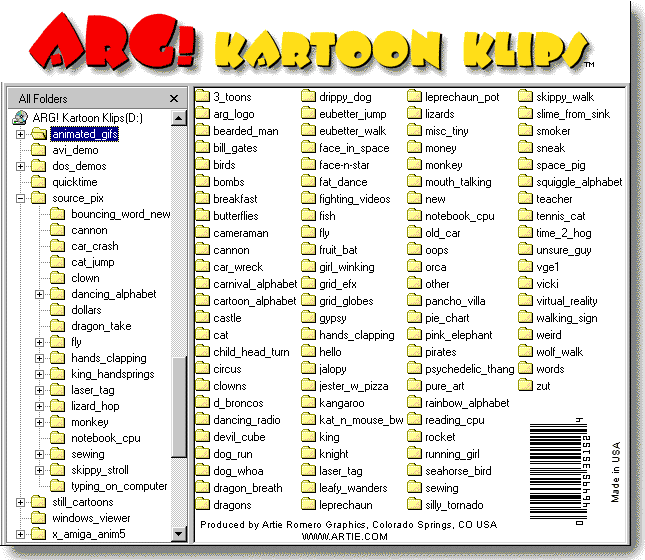Click the orca folder icon
Screen dimensions: 645x560
pos(414,267)
